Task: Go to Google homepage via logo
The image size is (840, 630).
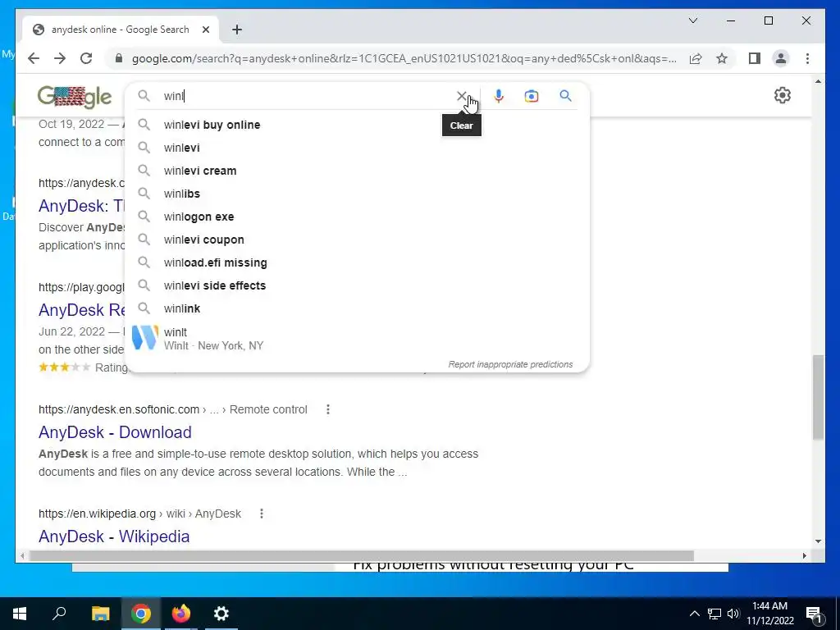Action: point(75,97)
